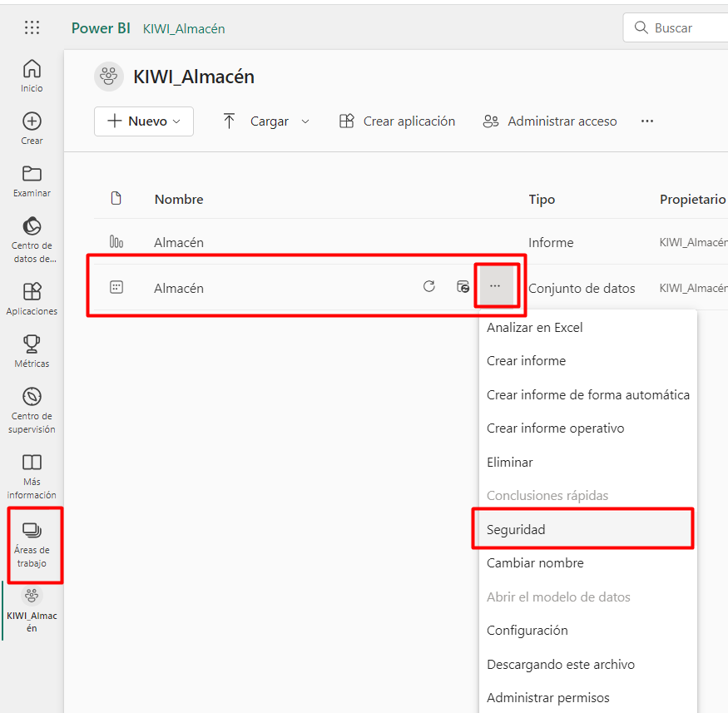
Task: Click the search magnifier icon
Action: (641, 27)
